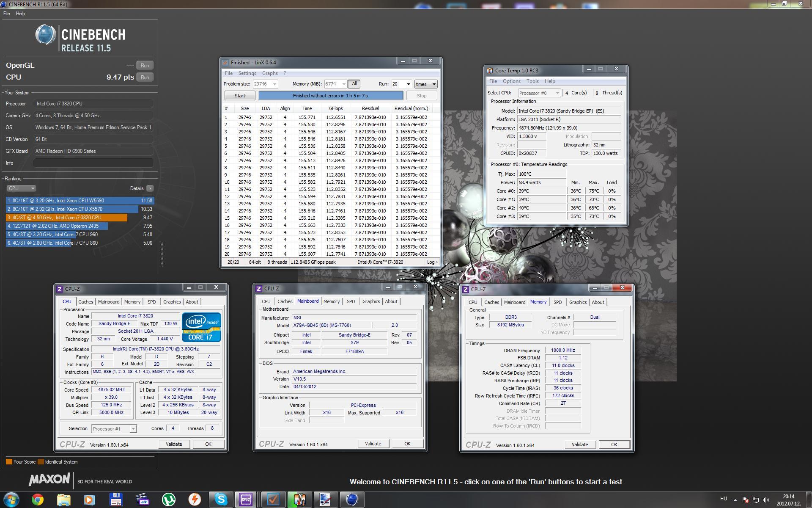Switch to the Caches tab in CPU-Z

point(85,302)
